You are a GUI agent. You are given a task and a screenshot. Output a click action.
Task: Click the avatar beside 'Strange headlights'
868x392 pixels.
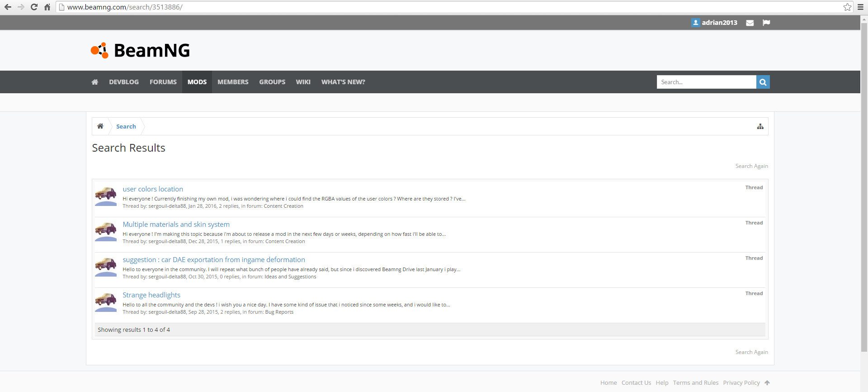tap(106, 302)
